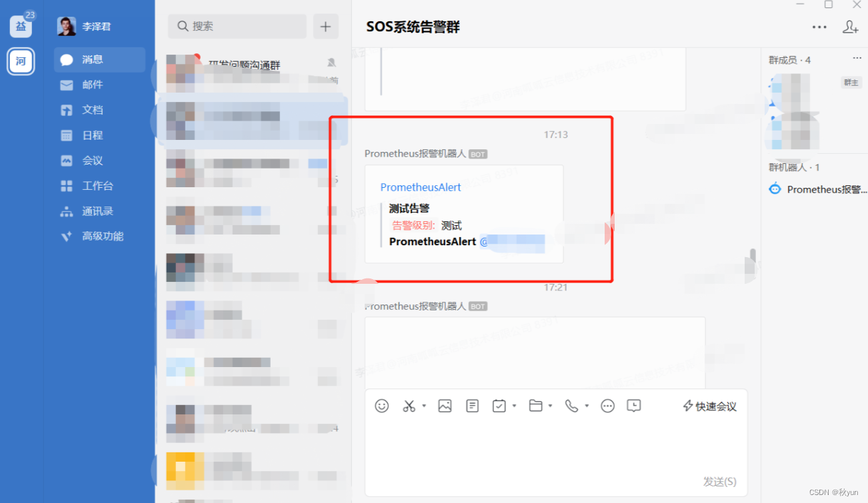Screen dimensions: 868x503
Task: Click the 测试告警 alert title text
Action: pos(409,209)
